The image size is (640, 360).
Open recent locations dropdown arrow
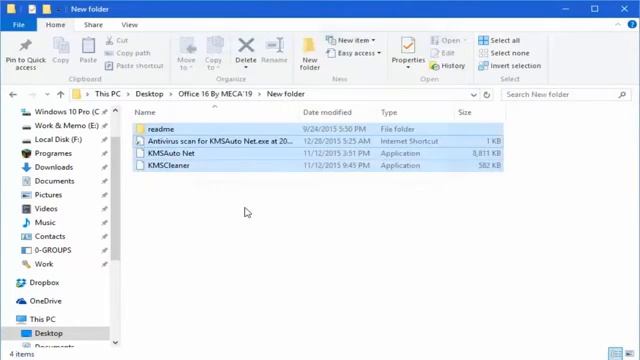(x=47, y=95)
